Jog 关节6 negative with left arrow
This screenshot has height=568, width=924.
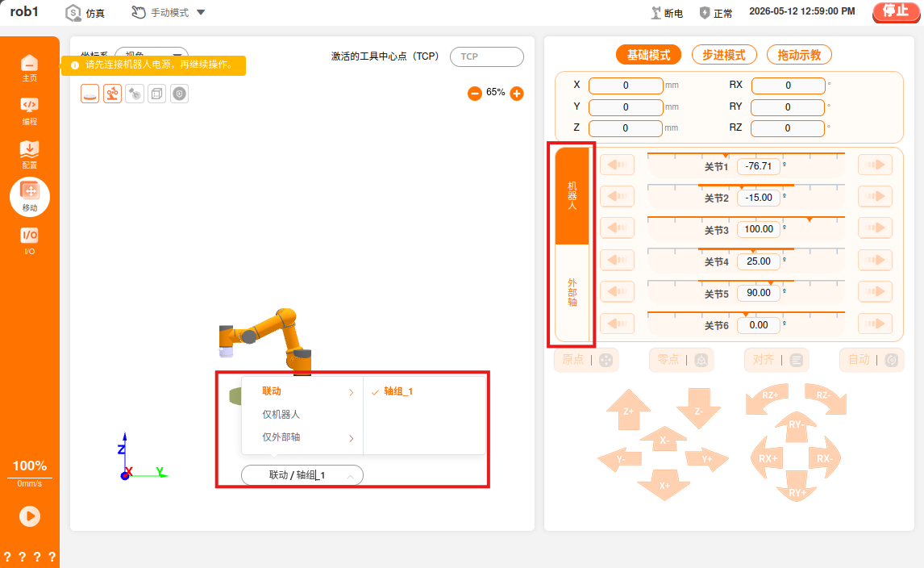click(x=617, y=324)
